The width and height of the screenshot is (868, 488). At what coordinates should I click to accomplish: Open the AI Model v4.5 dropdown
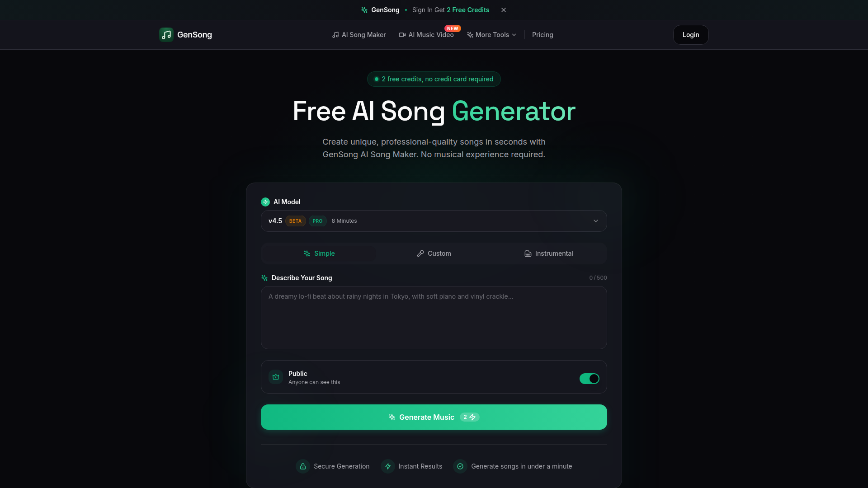click(434, 221)
